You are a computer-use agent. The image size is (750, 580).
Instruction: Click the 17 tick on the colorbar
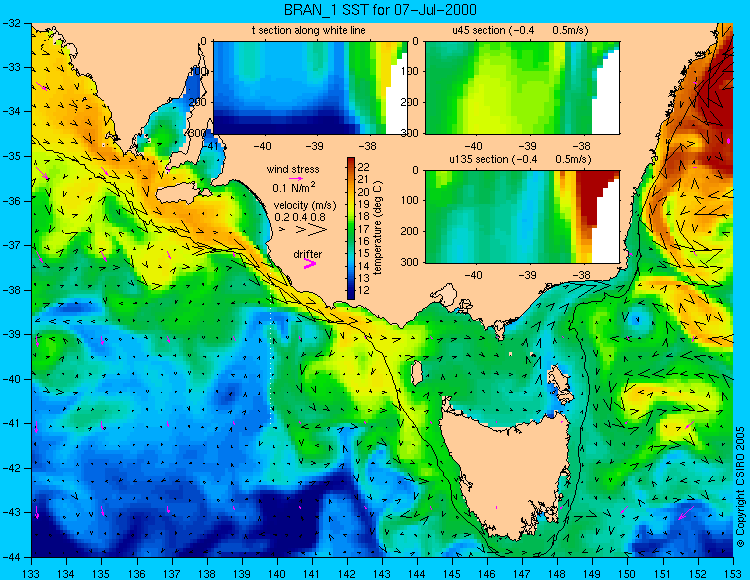pyautogui.click(x=364, y=229)
